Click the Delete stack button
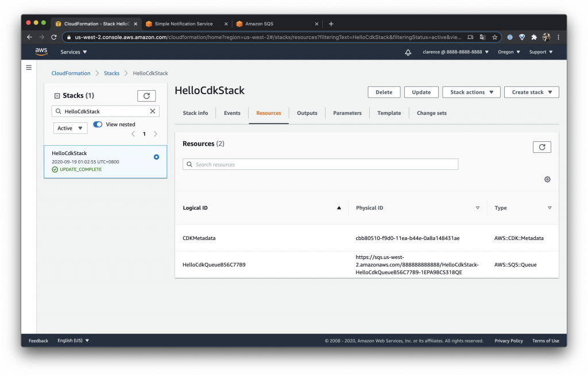This screenshot has height=375, width=588. [384, 92]
